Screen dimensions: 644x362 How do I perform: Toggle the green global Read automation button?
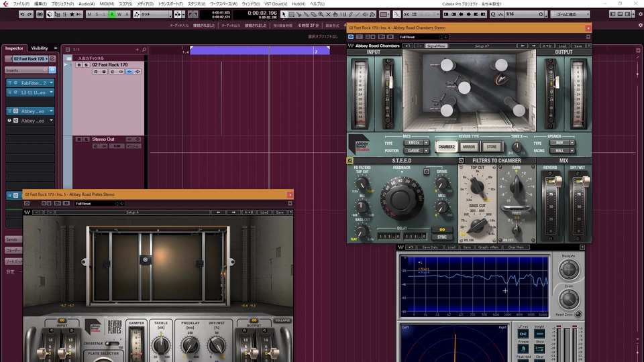112,14
